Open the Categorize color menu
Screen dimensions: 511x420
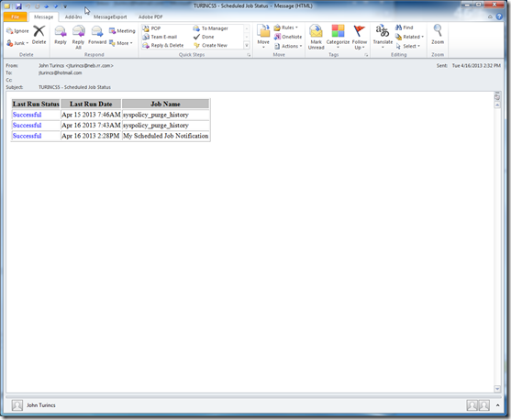point(338,37)
